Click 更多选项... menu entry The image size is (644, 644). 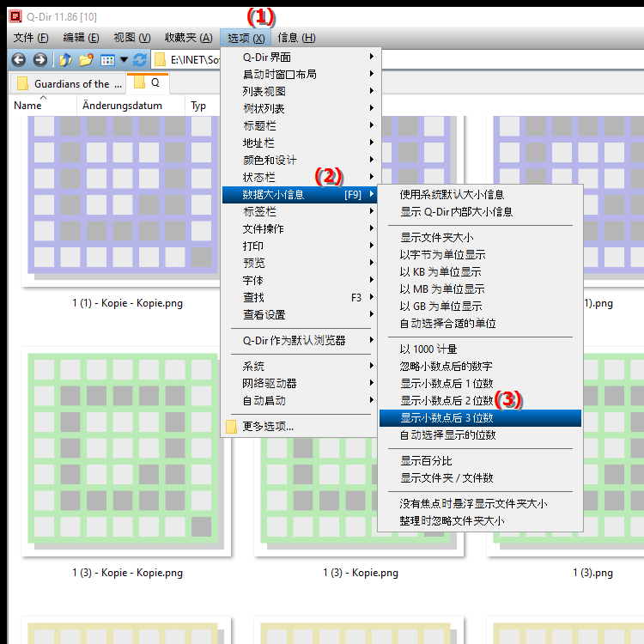tap(301, 427)
